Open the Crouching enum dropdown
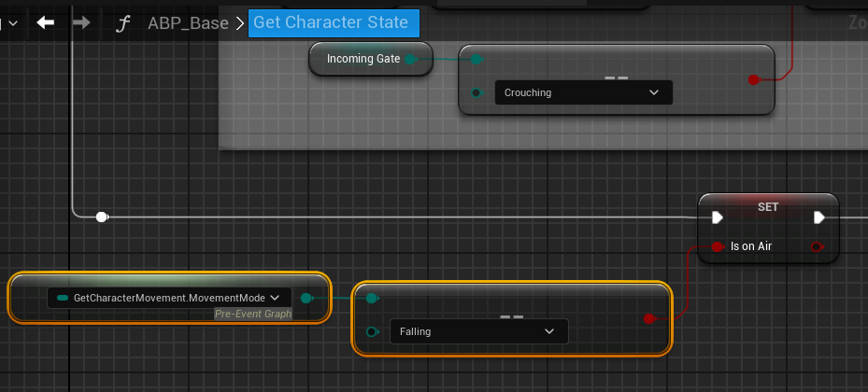The height and width of the screenshot is (392, 868). pyautogui.click(x=583, y=92)
